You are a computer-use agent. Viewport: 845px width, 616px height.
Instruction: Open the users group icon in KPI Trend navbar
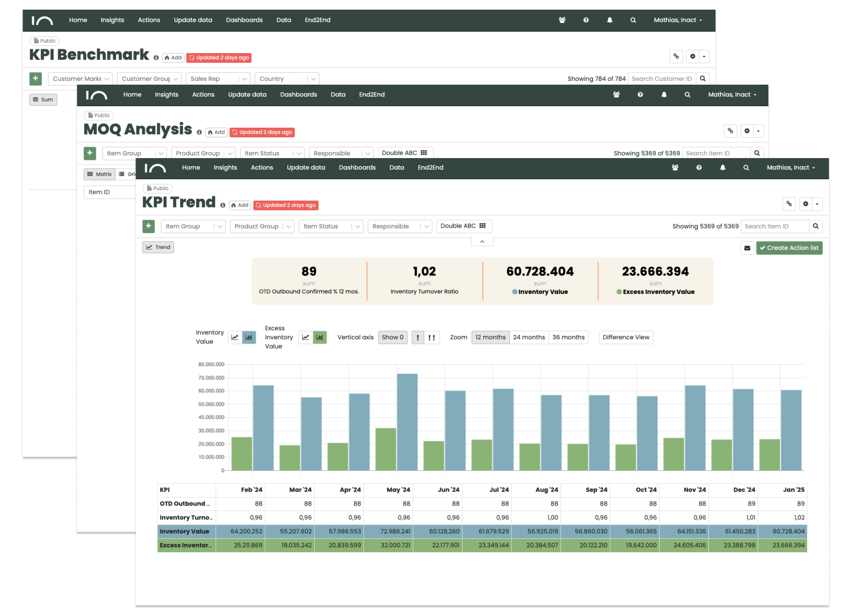pos(675,168)
